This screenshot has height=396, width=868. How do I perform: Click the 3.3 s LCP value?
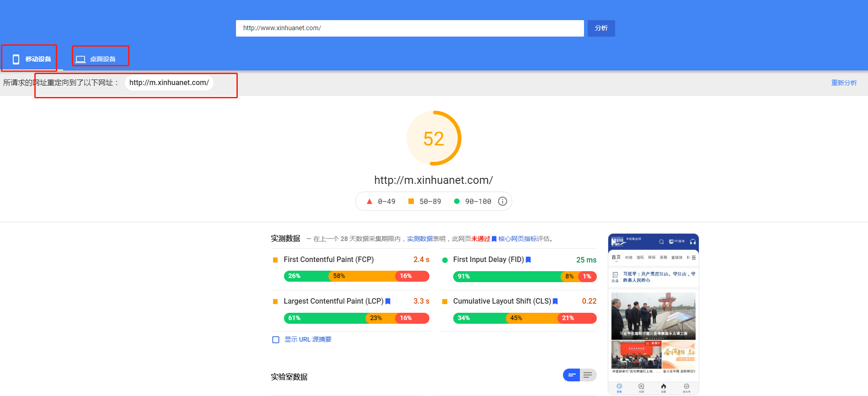click(x=421, y=301)
